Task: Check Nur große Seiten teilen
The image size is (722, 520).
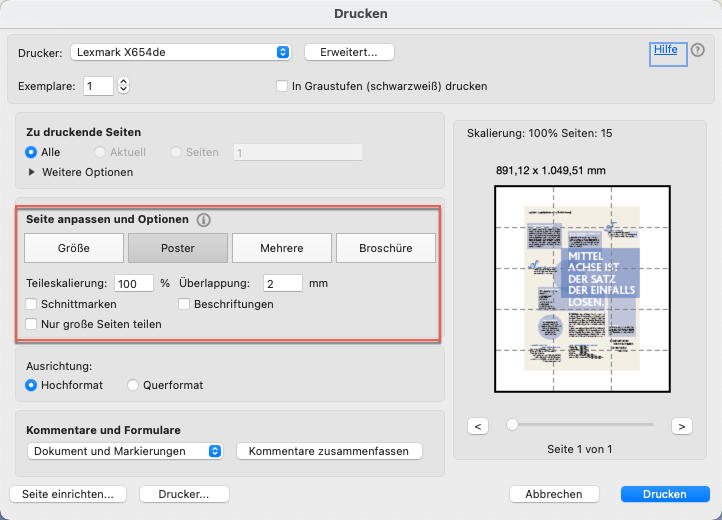Action: point(32,324)
